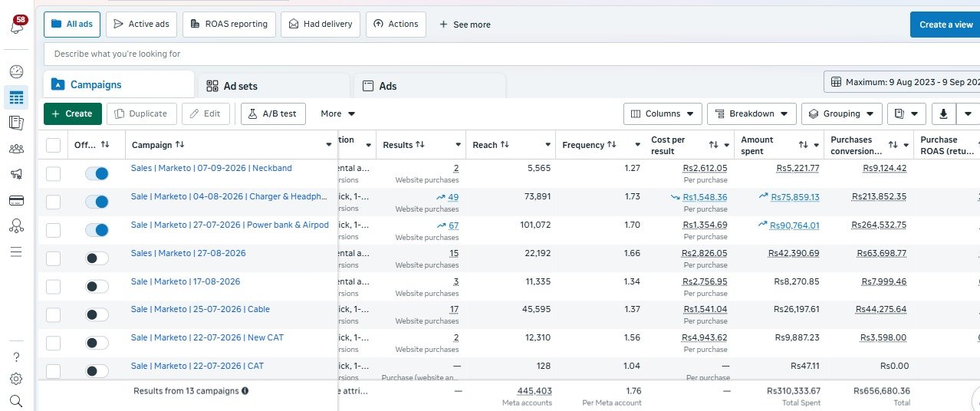Screen dimensions: 980x411
Task: Select the Active ads view
Action: click(142, 24)
